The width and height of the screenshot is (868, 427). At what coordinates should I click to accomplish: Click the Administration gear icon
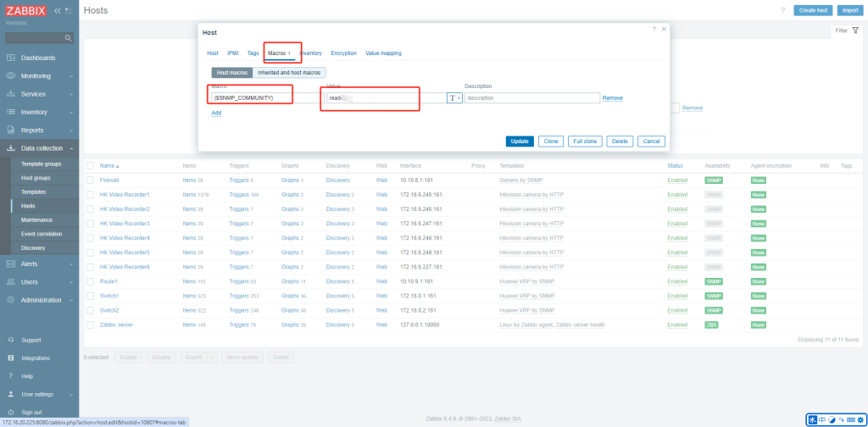(x=10, y=300)
